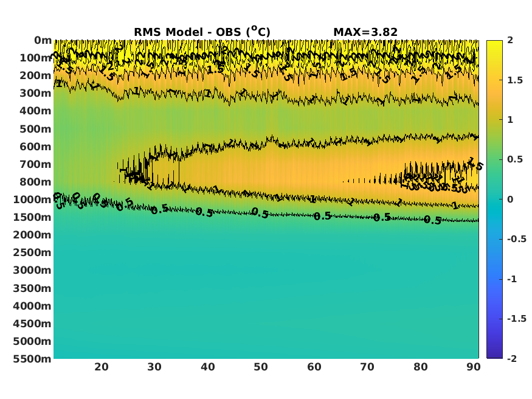Click the x-axis tick label 30
The height and width of the screenshot is (399, 532).
[154, 367]
